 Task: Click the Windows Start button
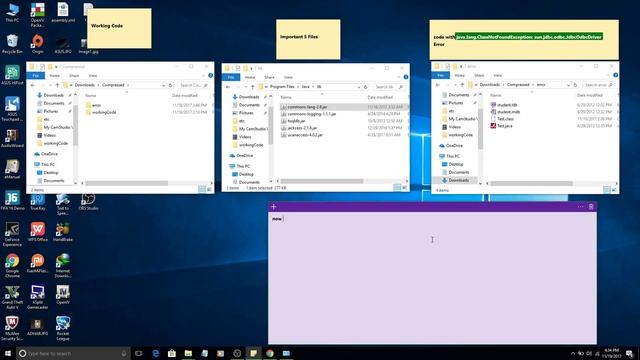click(7, 353)
